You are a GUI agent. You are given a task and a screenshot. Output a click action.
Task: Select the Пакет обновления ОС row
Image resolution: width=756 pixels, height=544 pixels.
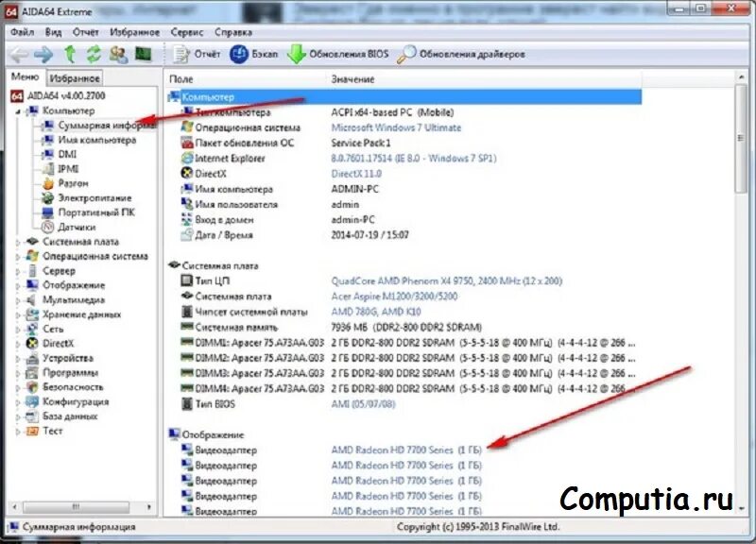(x=404, y=144)
